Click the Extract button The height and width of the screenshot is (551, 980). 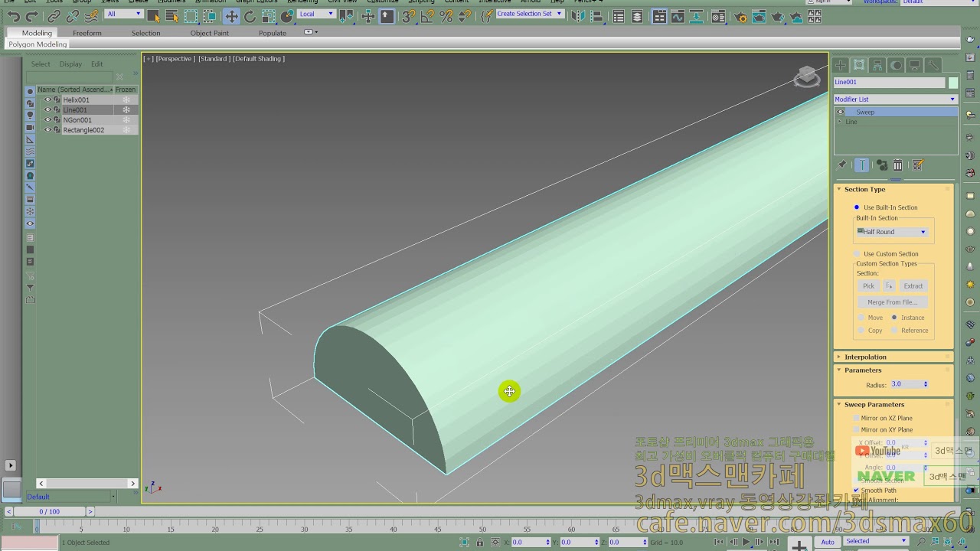(913, 286)
